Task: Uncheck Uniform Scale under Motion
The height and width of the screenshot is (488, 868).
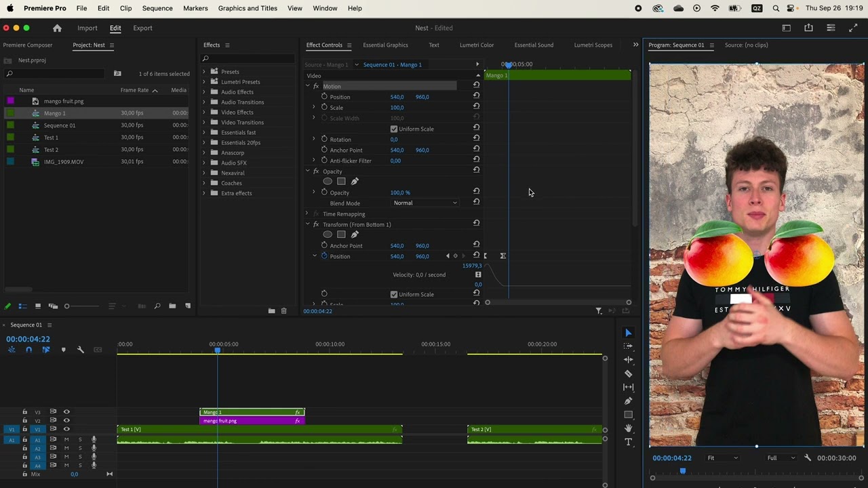Action: pyautogui.click(x=394, y=129)
